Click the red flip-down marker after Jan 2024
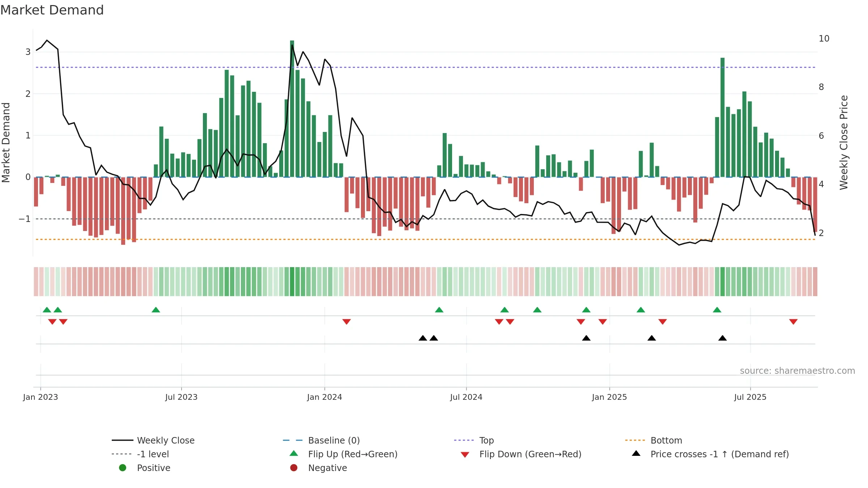The width and height of the screenshot is (868, 488). click(346, 322)
